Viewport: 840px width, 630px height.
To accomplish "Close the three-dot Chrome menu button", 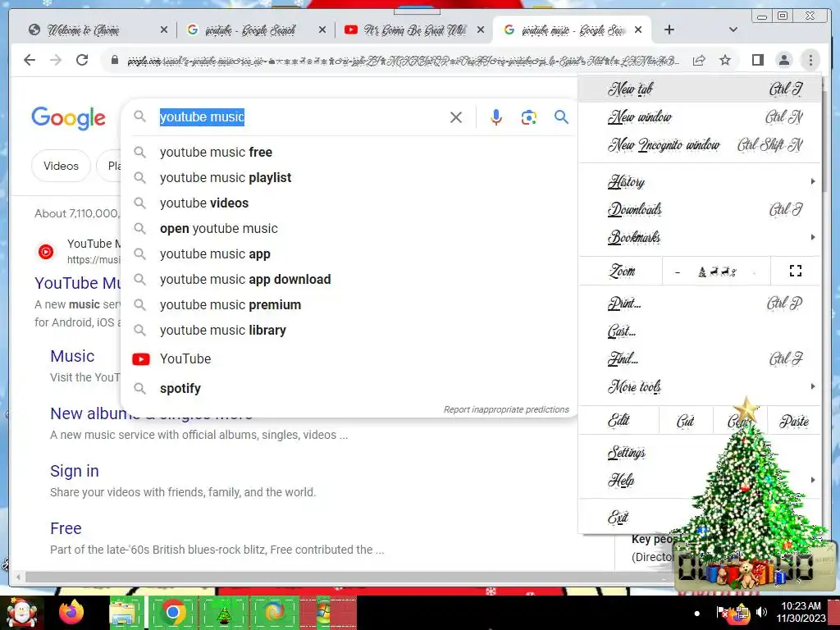I will pyautogui.click(x=810, y=60).
